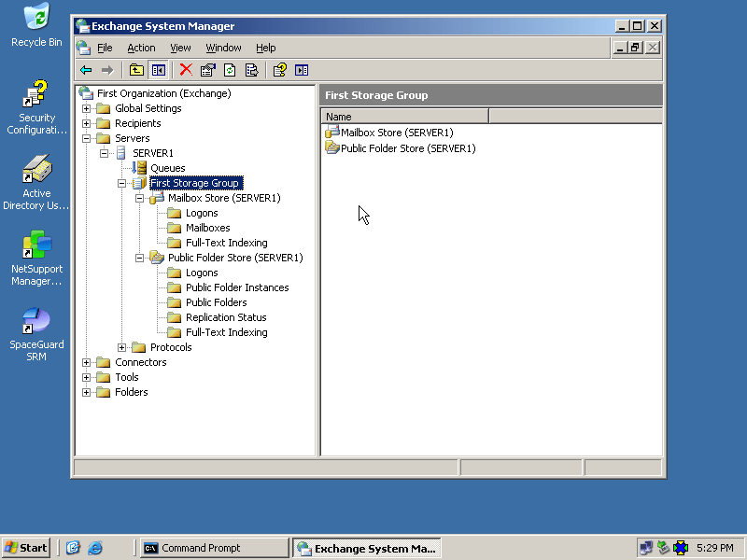This screenshot has height=560, width=747.
Task: Click the Start button
Action: [x=25, y=547]
